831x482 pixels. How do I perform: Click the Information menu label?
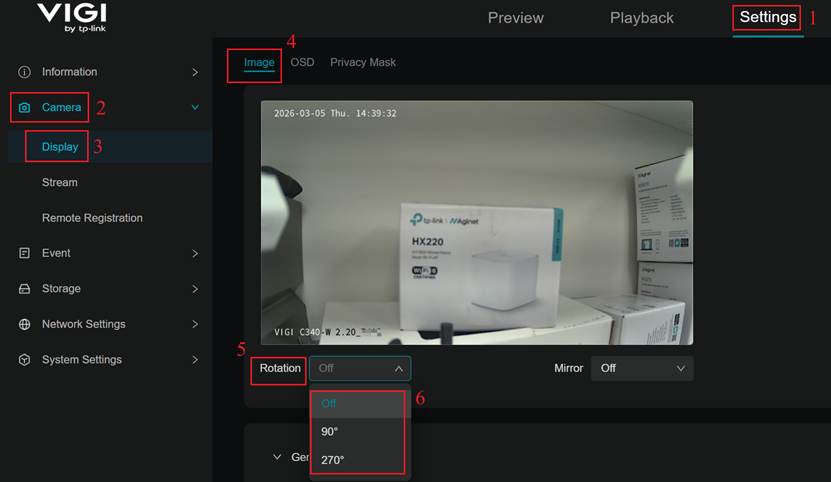[x=69, y=72]
